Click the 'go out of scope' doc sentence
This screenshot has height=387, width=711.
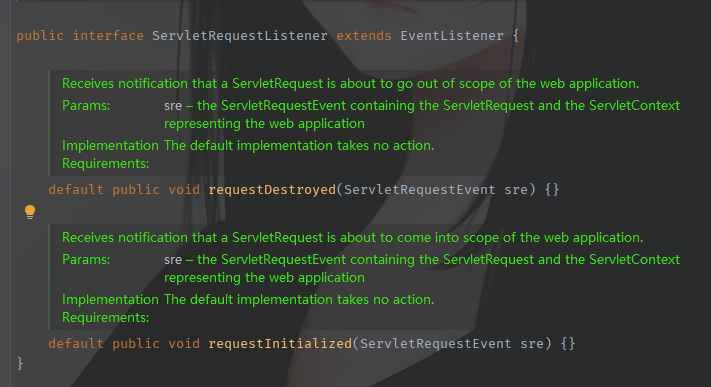351,83
